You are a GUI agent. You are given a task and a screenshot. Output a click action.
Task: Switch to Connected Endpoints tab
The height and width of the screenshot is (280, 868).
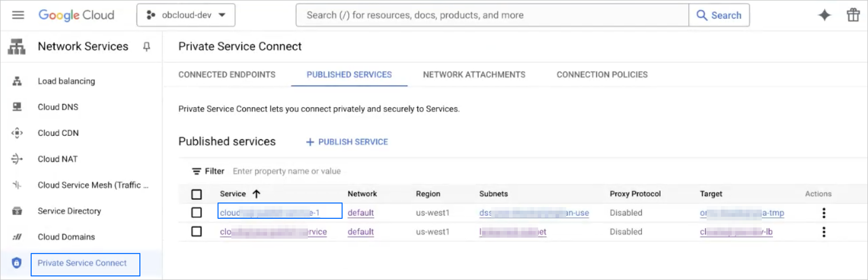(227, 74)
